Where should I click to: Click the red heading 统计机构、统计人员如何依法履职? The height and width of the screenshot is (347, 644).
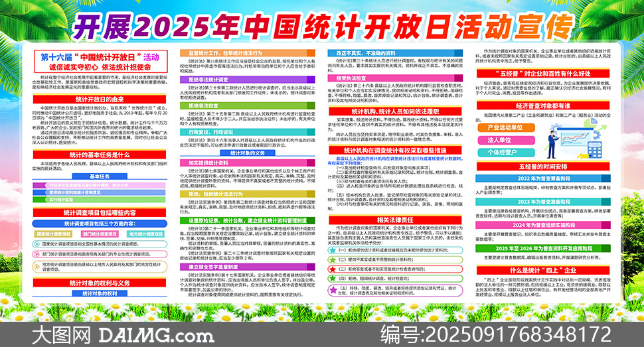click(395, 111)
